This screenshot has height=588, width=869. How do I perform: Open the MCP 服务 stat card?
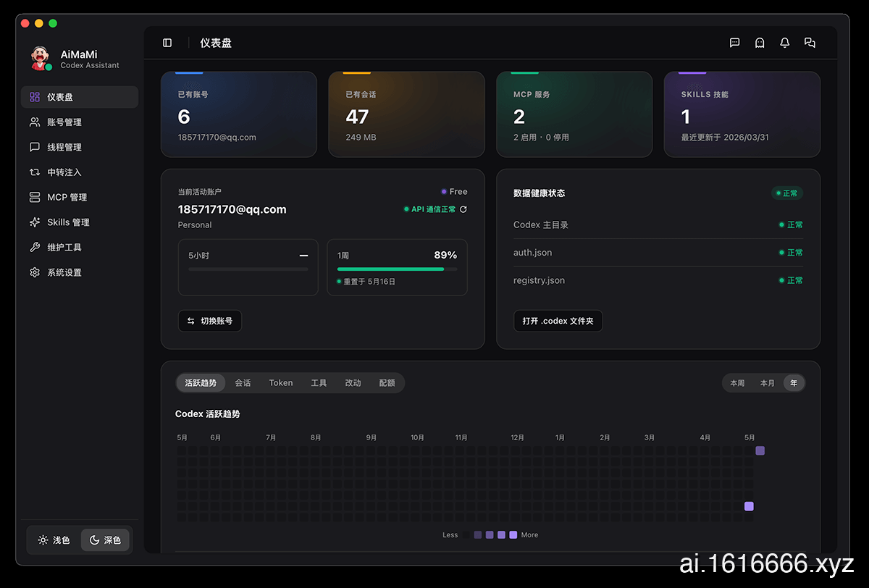[574, 114]
